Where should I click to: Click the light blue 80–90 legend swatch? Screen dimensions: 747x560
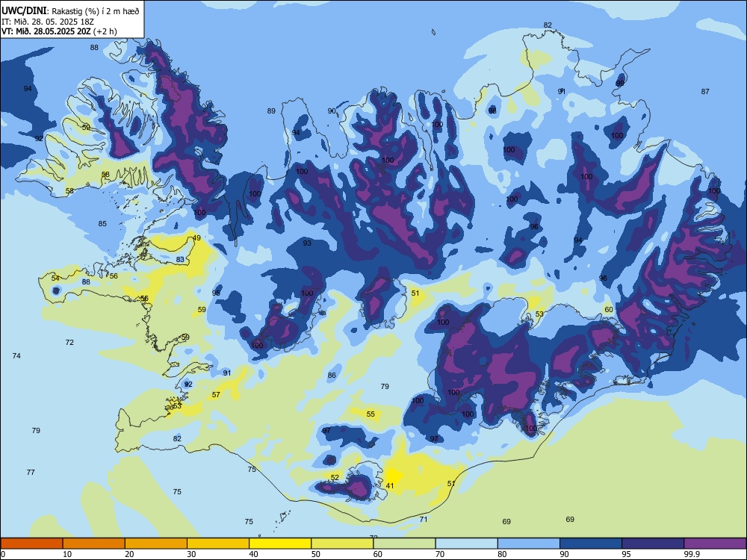(529, 544)
